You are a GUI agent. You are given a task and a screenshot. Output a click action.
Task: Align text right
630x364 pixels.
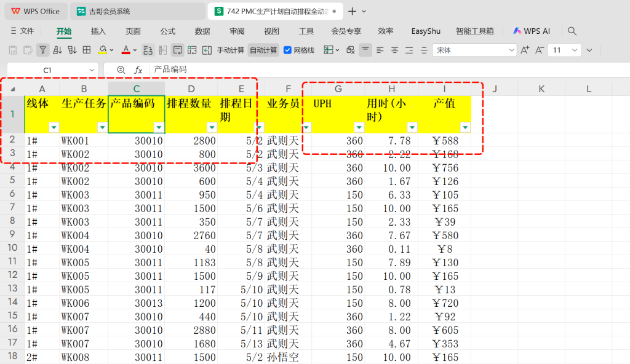[x=409, y=50]
